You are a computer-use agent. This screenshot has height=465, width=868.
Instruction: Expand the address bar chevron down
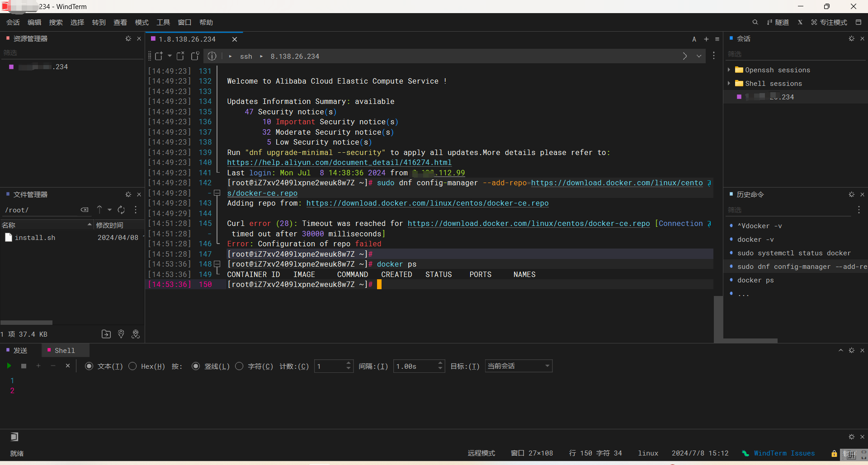coord(699,56)
